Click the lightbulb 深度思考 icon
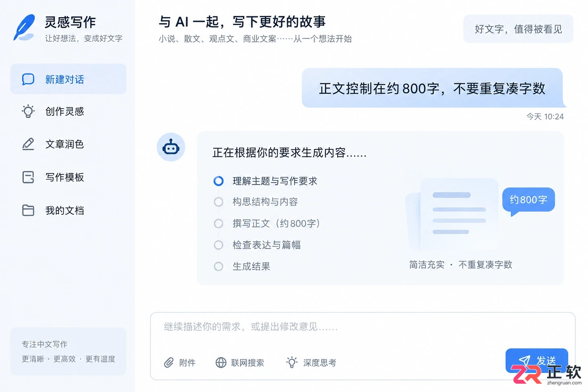 (292, 362)
